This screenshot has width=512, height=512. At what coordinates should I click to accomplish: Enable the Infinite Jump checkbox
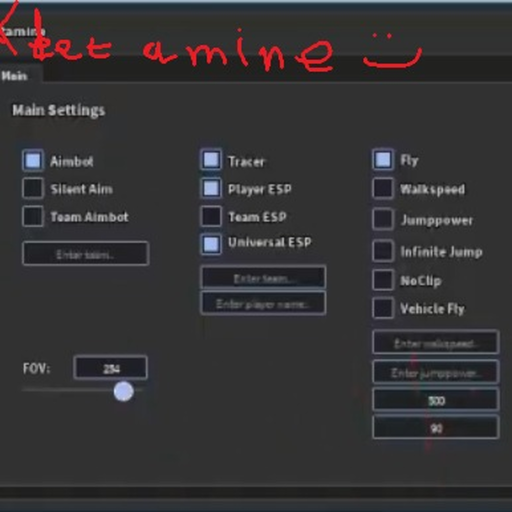pyautogui.click(x=383, y=251)
